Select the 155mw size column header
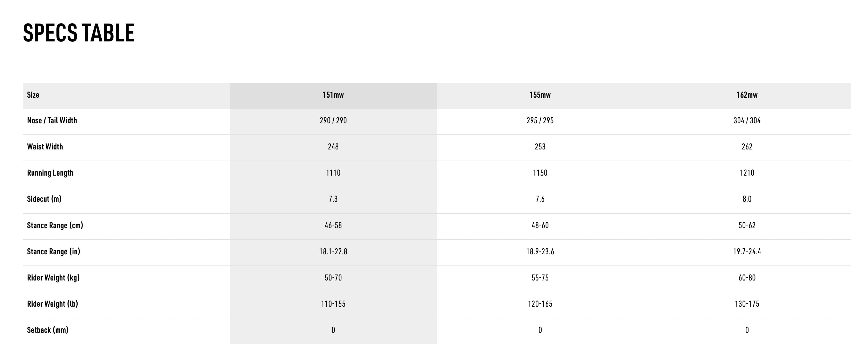The height and width of the screenshot is (360, 868). [x=540, y=95]
